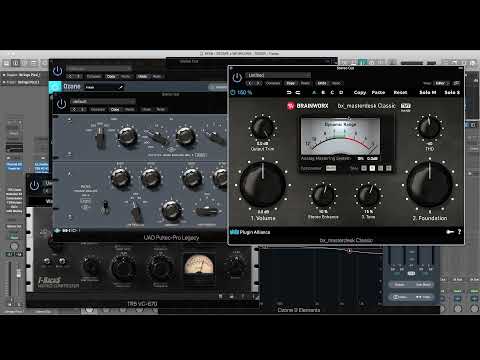480x360 pixels.
Task: Click Compare in the bx_masterdesk window header
Action: coord(273,83)
